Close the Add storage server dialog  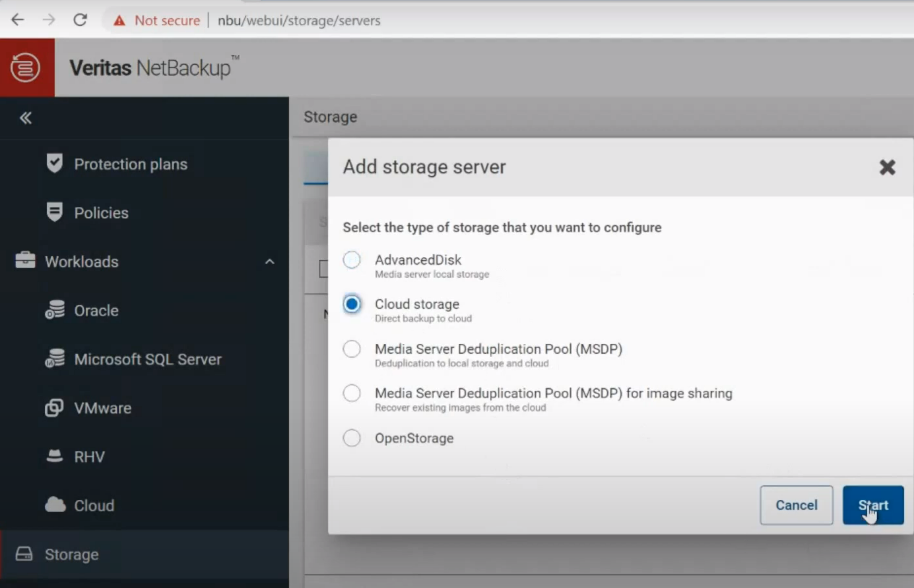(x=887, y=167)
